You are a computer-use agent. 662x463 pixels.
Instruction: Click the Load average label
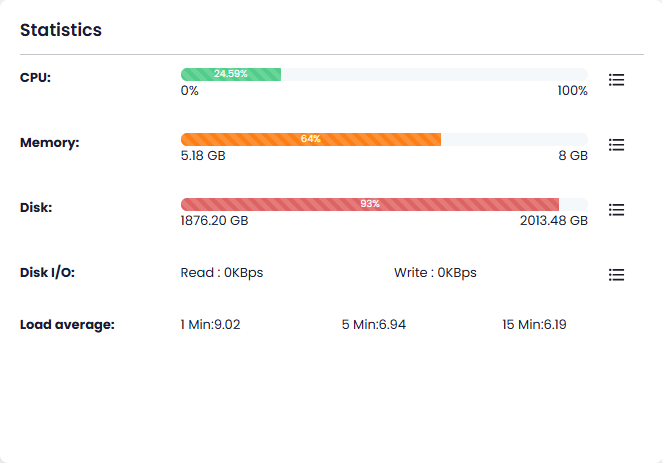pos(67,324)
